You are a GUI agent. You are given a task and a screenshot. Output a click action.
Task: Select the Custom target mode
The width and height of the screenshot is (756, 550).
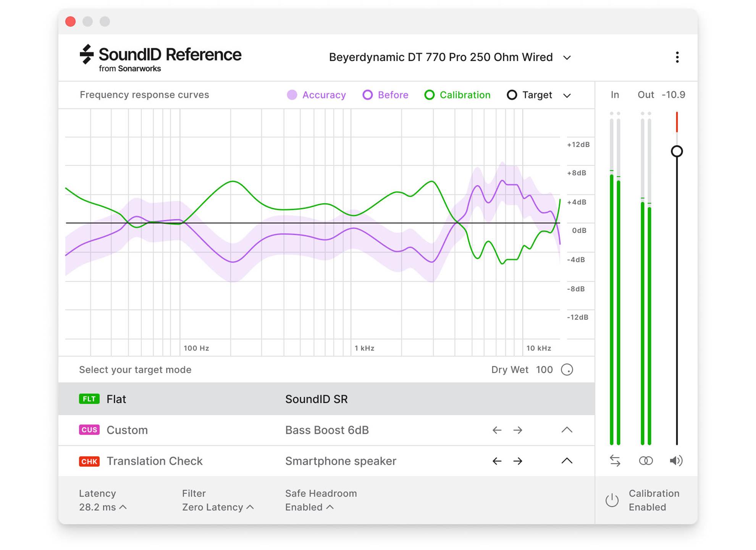[127, 430]
